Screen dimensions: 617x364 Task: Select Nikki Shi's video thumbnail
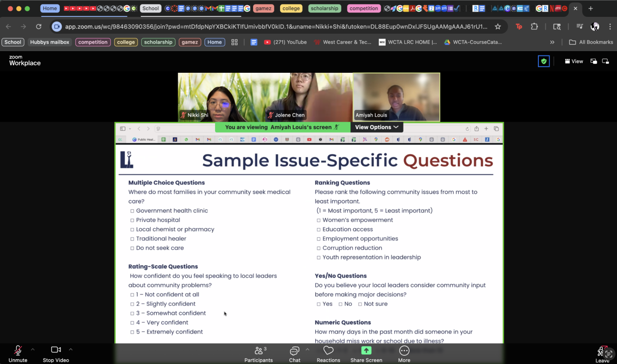222,97
